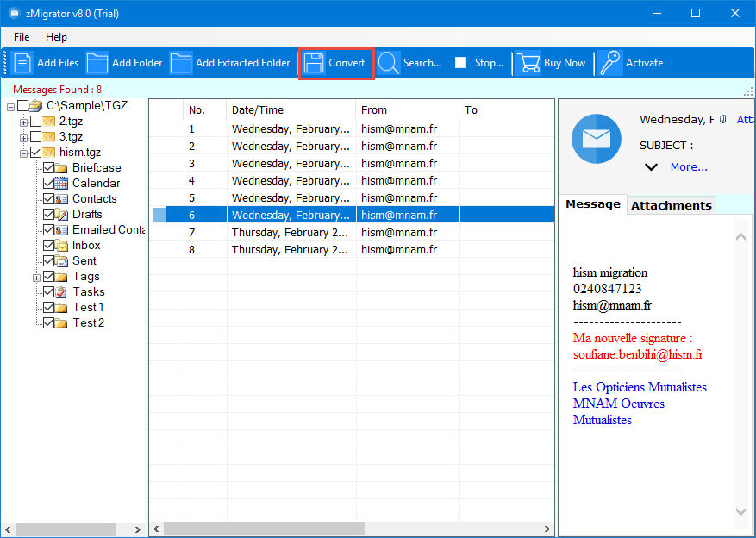Open Search with magnifier icon

tap(388, 63)
